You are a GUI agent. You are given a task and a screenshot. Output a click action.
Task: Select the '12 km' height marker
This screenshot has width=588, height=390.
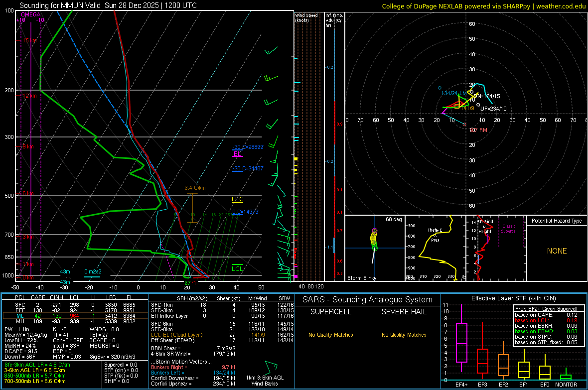(x=30, y=96)
